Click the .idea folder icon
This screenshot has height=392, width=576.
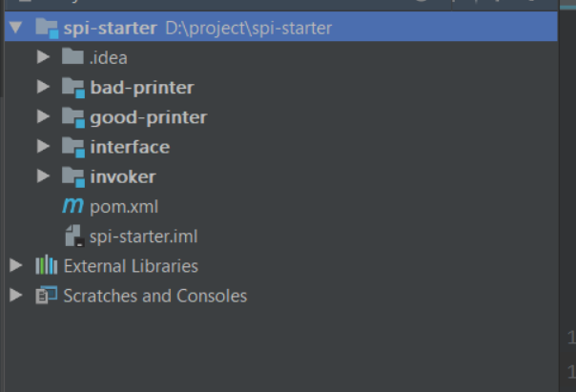[72, 57]
